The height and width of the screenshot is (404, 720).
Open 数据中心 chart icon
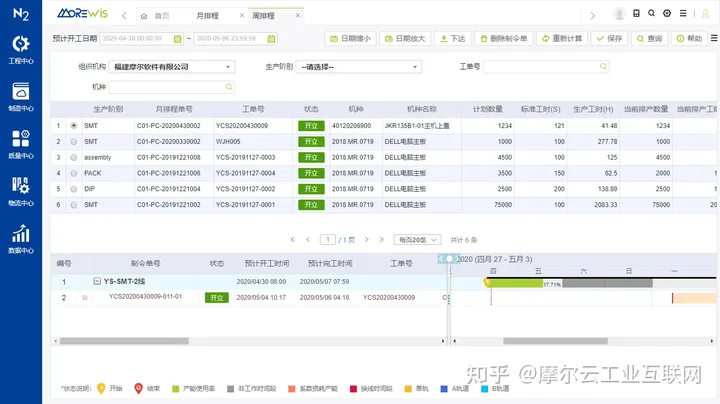(x=20, y=238)
